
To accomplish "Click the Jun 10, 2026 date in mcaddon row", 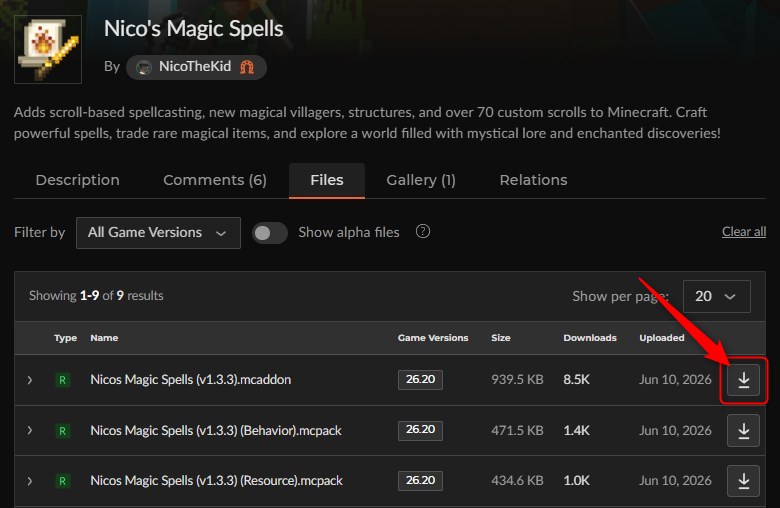I will [675, 380].
